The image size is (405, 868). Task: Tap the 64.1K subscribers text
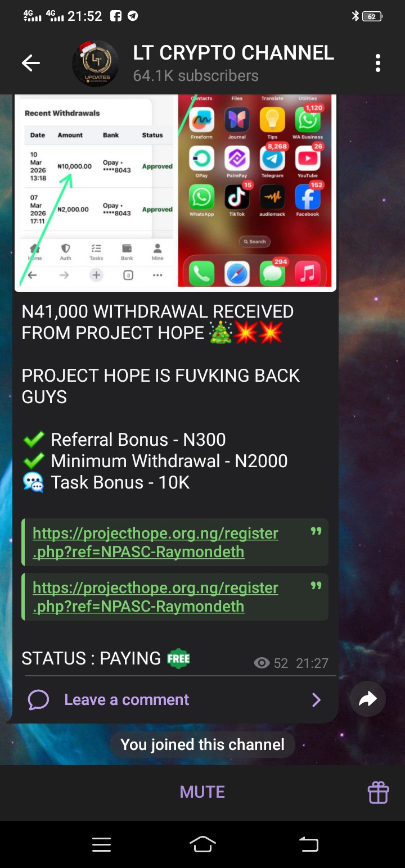point(196,76)
